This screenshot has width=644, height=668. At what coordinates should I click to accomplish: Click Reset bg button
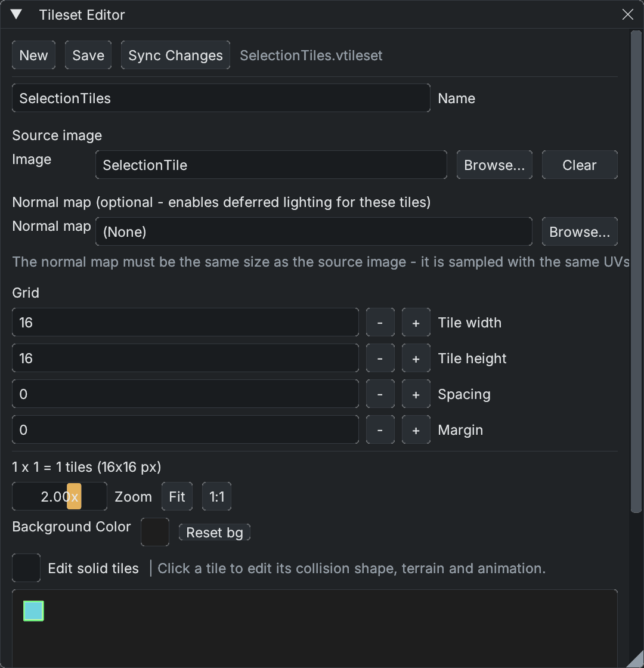coord(214,532)
